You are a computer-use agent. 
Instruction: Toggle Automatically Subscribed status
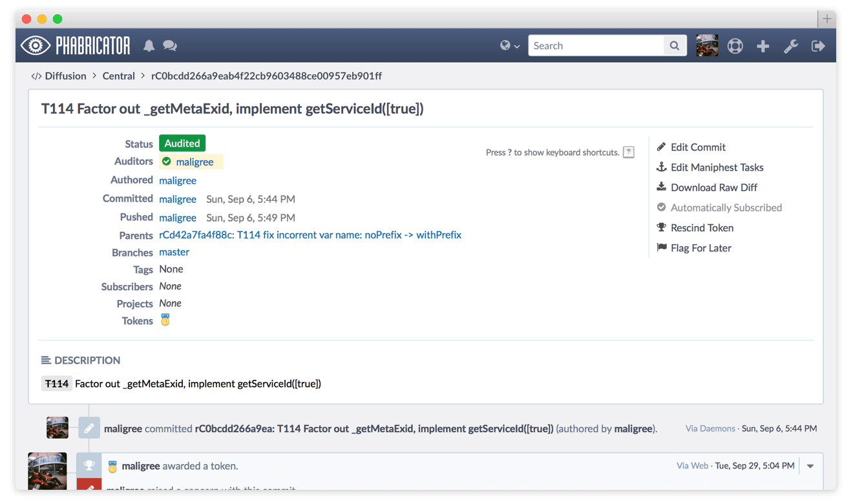[x=726, y=207]
